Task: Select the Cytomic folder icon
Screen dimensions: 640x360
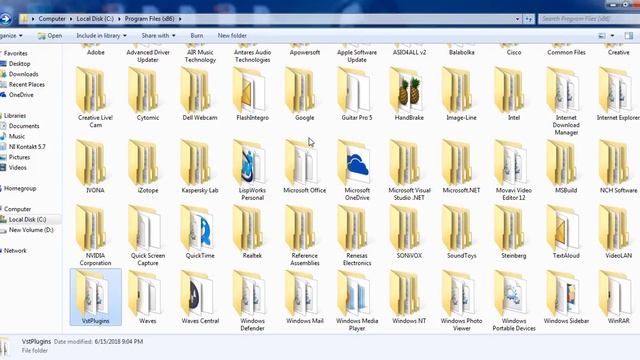Action: point(145,91)
